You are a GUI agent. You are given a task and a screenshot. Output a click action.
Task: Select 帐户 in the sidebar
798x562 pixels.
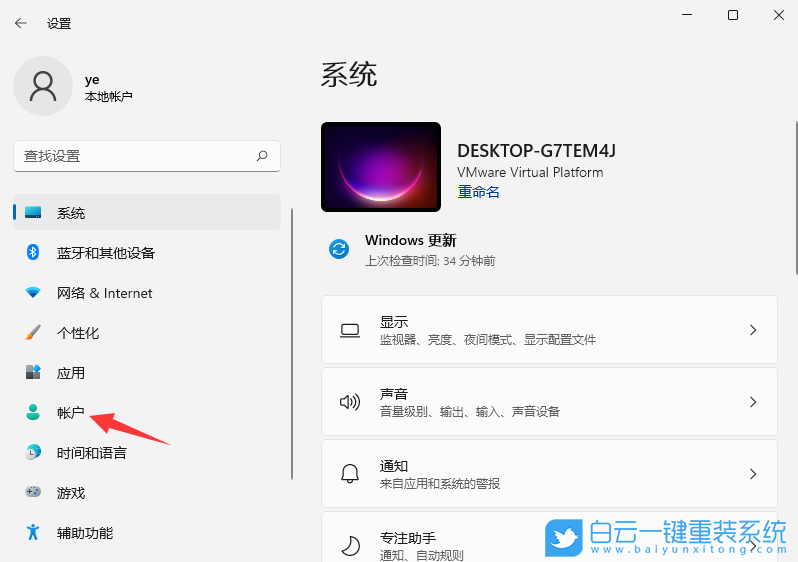(147, 412)
